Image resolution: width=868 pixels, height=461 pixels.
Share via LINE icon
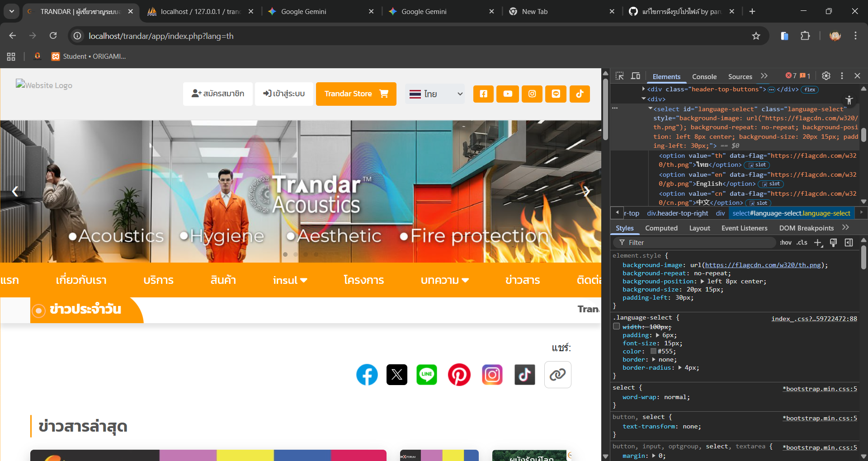coord(426,375)
